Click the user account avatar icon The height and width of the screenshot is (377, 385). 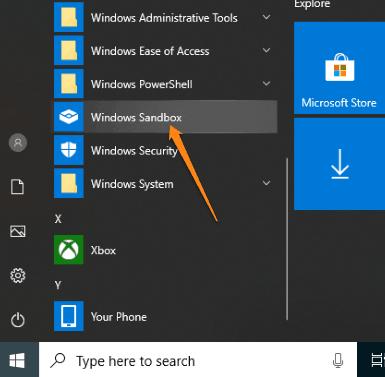pyautogui.click(x=18, y=143)
